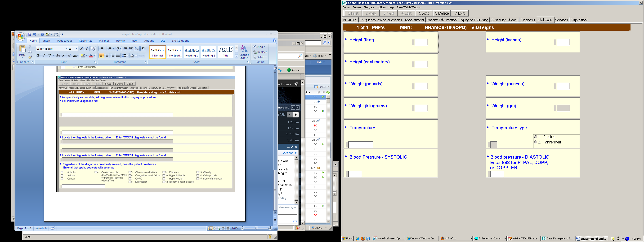Open the Actions dropdown in the chat window
The image size is (644, 242).
[x=290, y=153]
